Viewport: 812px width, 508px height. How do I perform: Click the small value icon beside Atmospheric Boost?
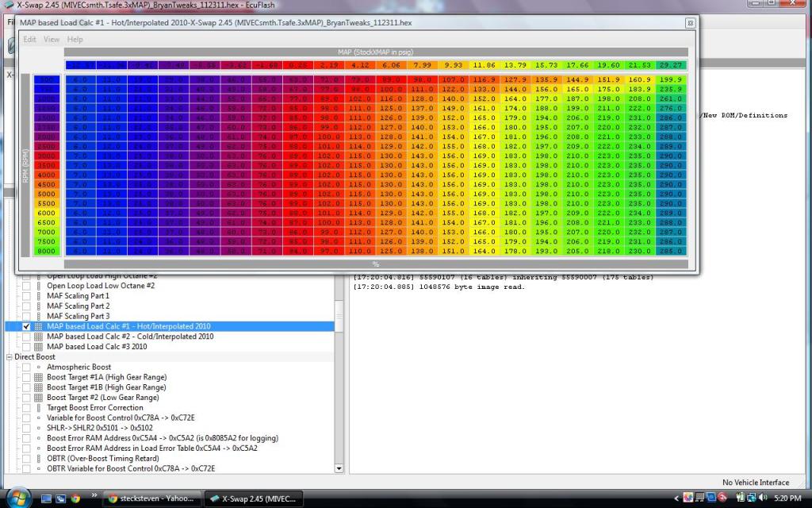(x=38, y=367)
